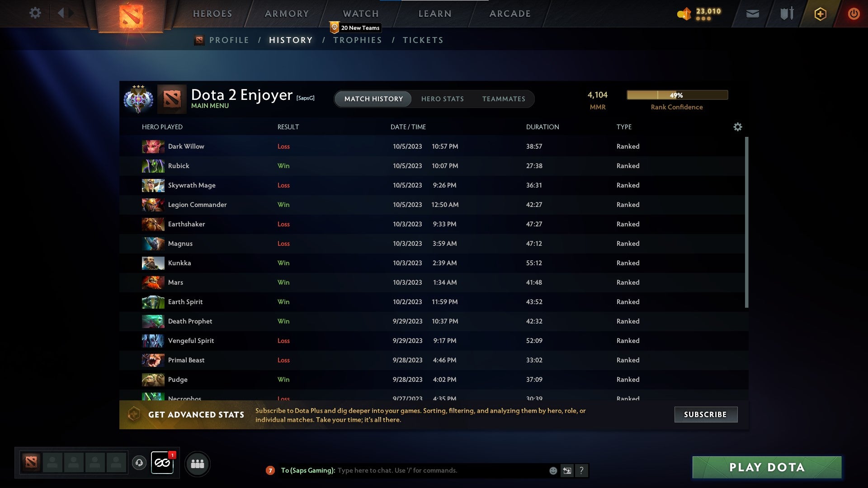Select the MATCH HISTORY toggle pill
This screenshot has width=868, height=488.
tap(373, 99)
